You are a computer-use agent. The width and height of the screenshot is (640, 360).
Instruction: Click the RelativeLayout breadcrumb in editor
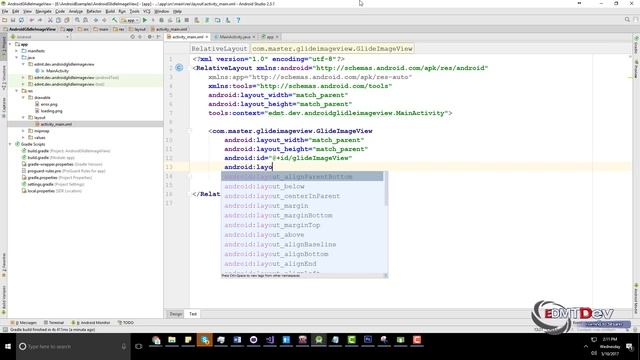[x=219, y=49]
